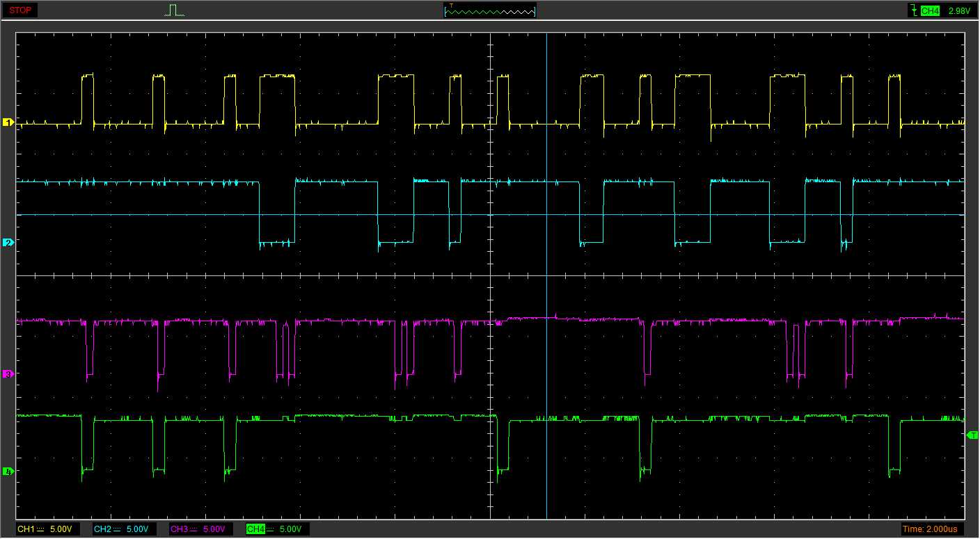Click the falling-edge trigger slope icon
Viewport: 980px width, 539px height.
[912, 10]
